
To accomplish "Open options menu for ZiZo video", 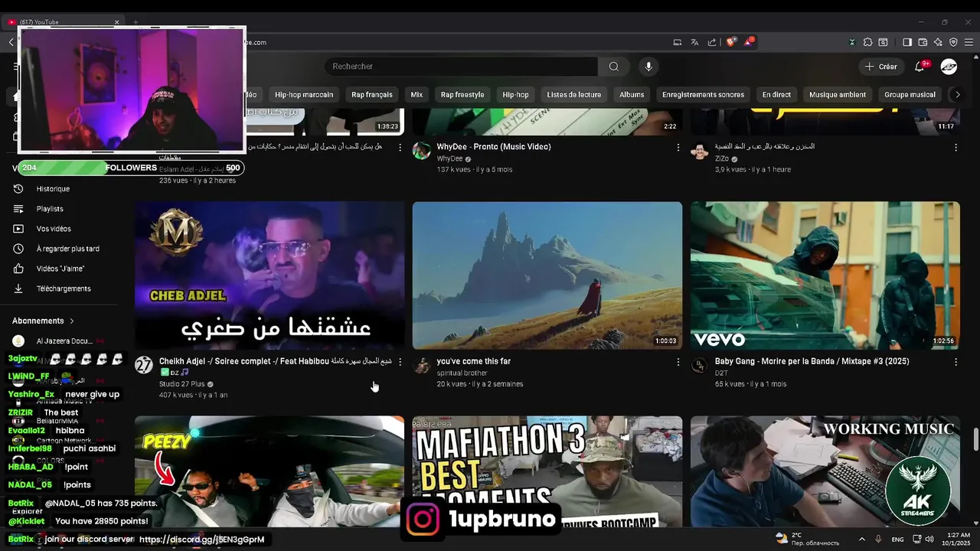I will point(955,148).
